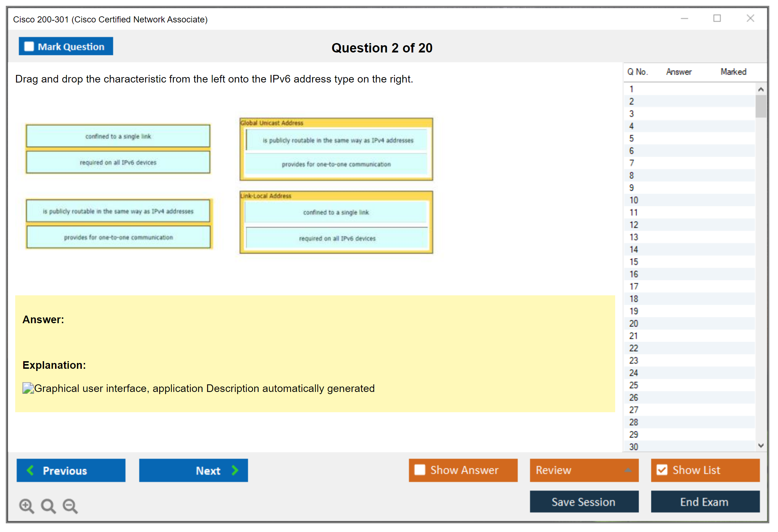Click the left 'required on all IPv6 devices' tile

(x=118, y=162)
